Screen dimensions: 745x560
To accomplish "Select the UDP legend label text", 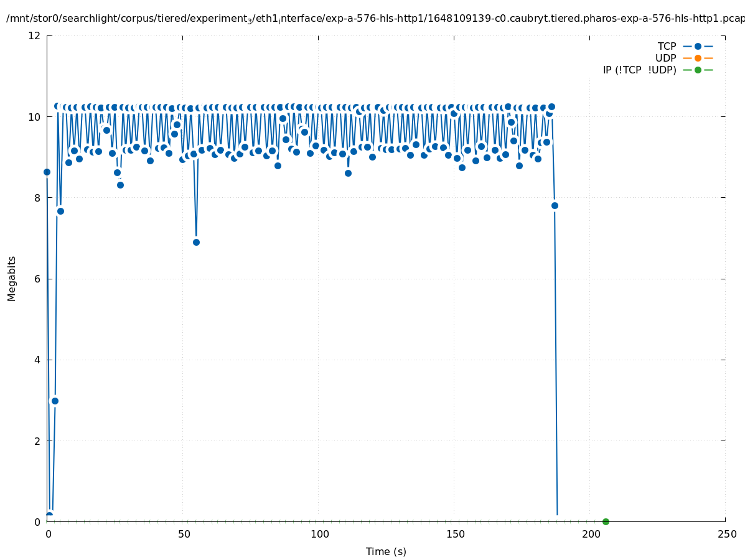I will 665,58.
